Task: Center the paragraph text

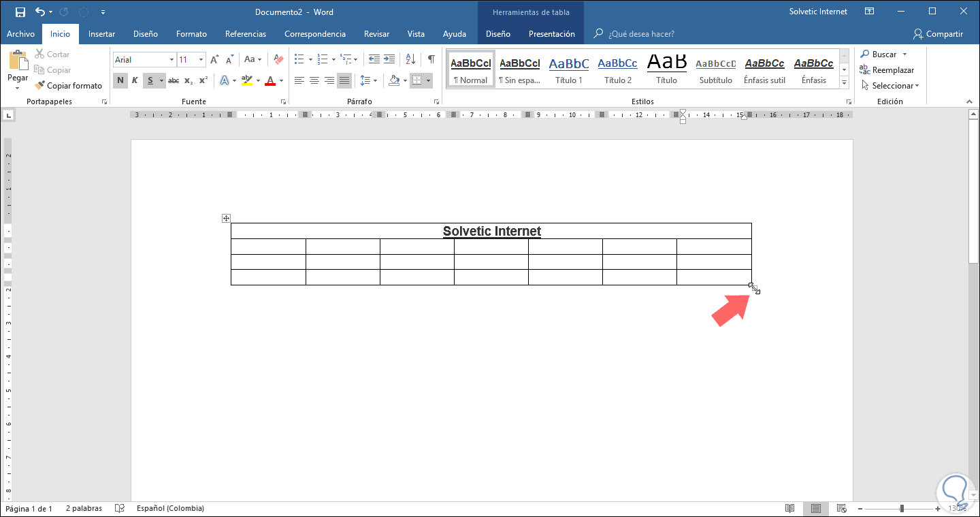Action: [x=314, y=81]
